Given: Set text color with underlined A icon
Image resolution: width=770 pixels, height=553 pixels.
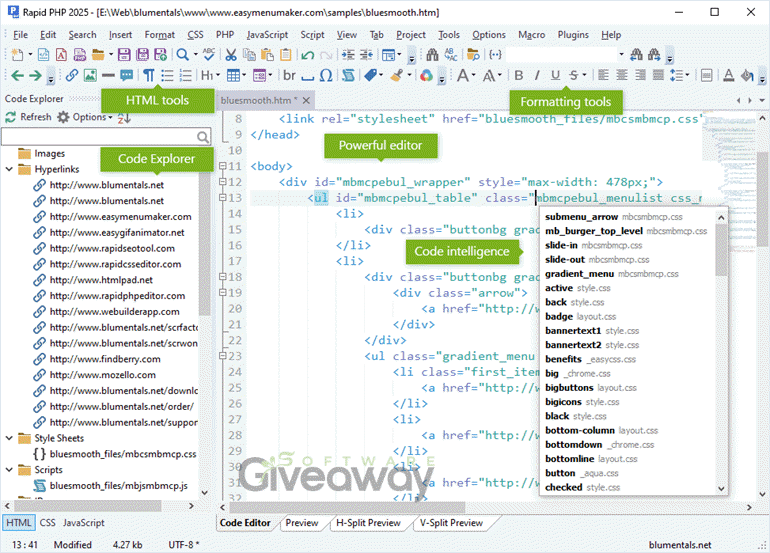Looking at the screenshot, I should (729, 75).
